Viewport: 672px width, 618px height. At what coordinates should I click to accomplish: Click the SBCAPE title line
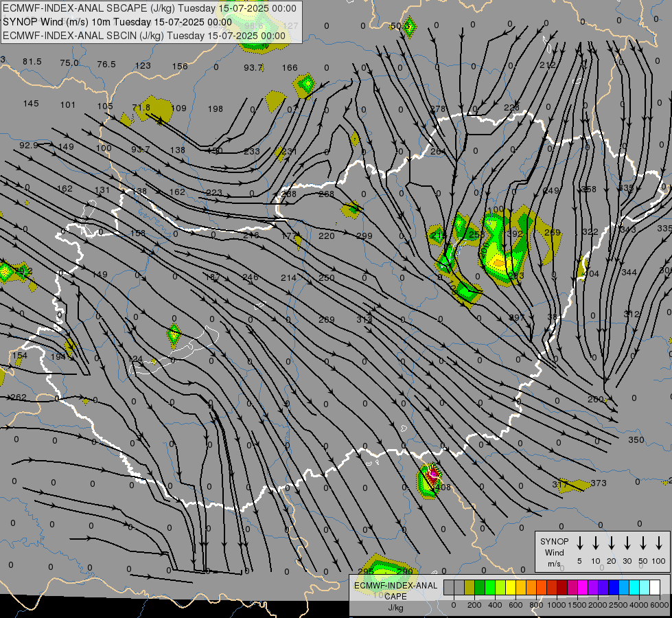click(149, 8)
